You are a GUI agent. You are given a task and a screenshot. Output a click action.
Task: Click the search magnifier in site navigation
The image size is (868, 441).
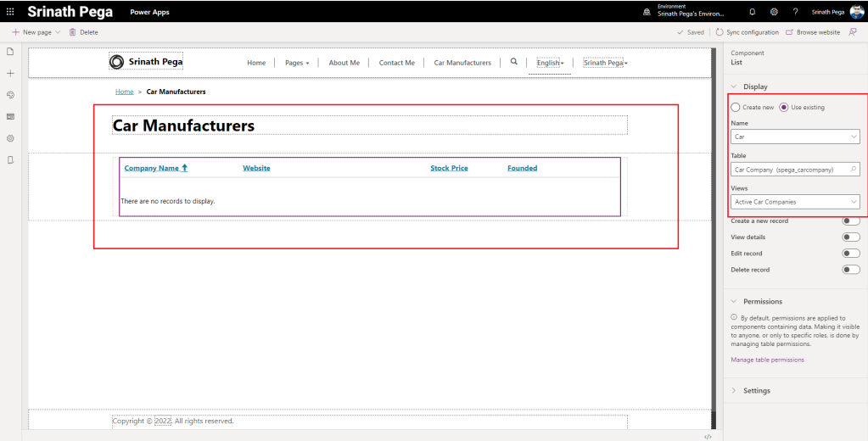click(513, 62)
